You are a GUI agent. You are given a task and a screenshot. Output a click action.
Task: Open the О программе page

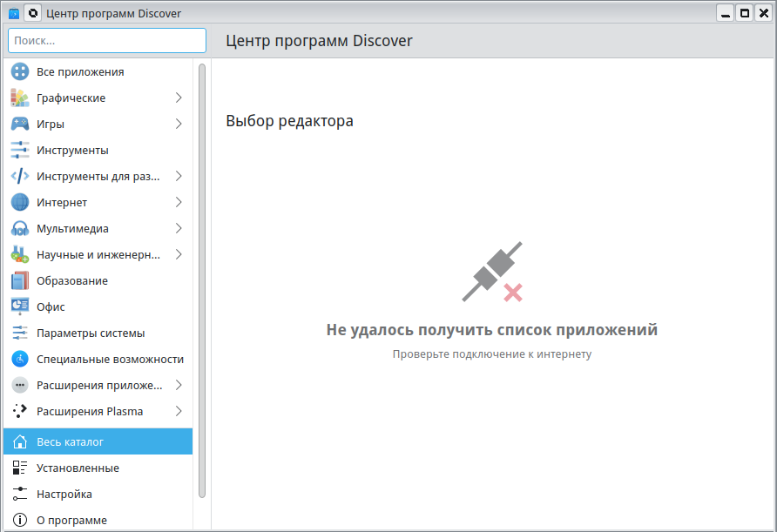tap(98, 520)
